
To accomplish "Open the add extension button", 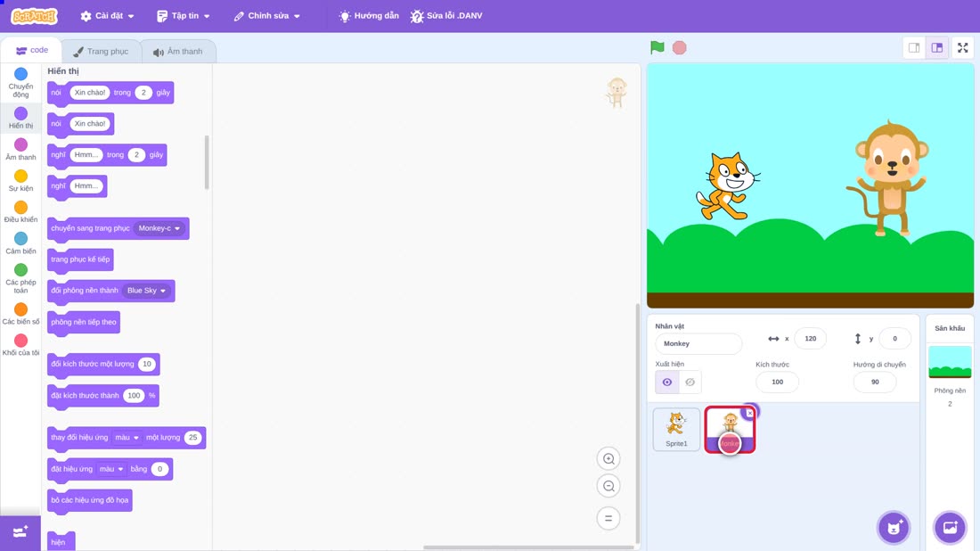I will (20, 532).
